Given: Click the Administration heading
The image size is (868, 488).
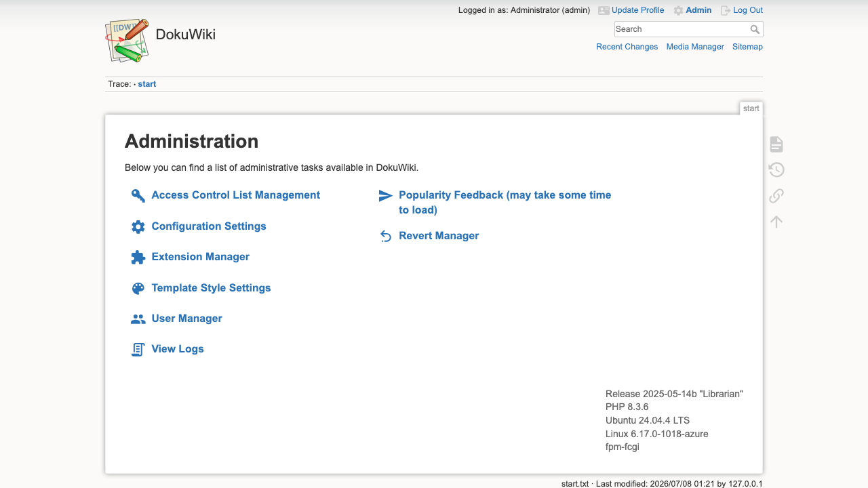Looking at the screenshot, I should 191,142.
